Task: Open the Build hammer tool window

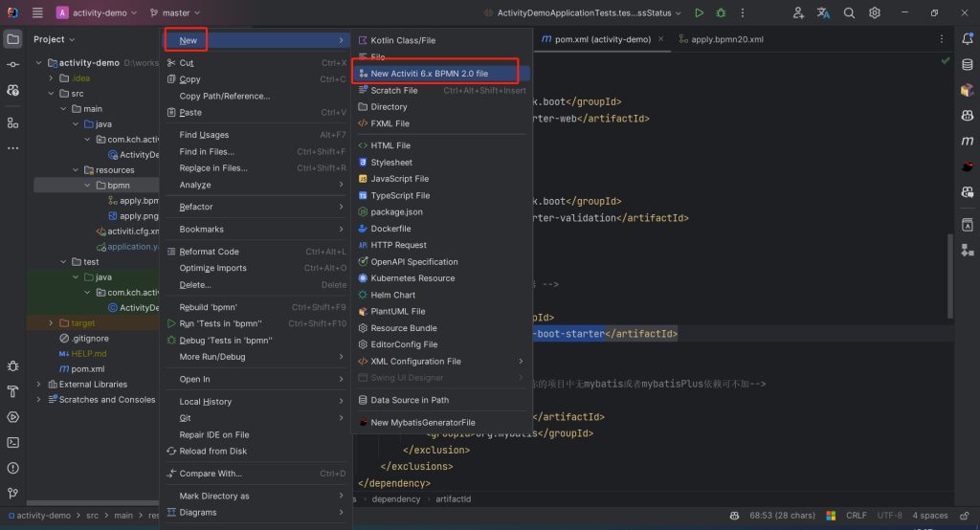Action: (12, 392)
